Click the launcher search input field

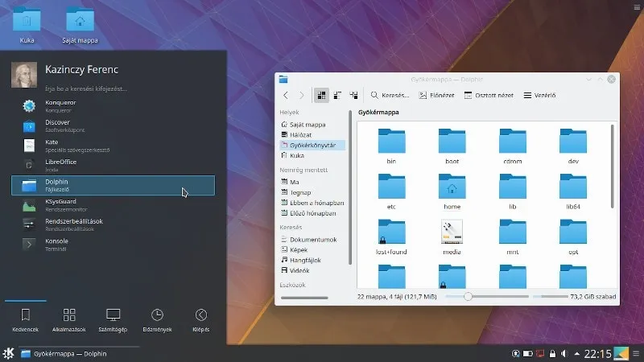pyautogui.click(x=121, y=88)
